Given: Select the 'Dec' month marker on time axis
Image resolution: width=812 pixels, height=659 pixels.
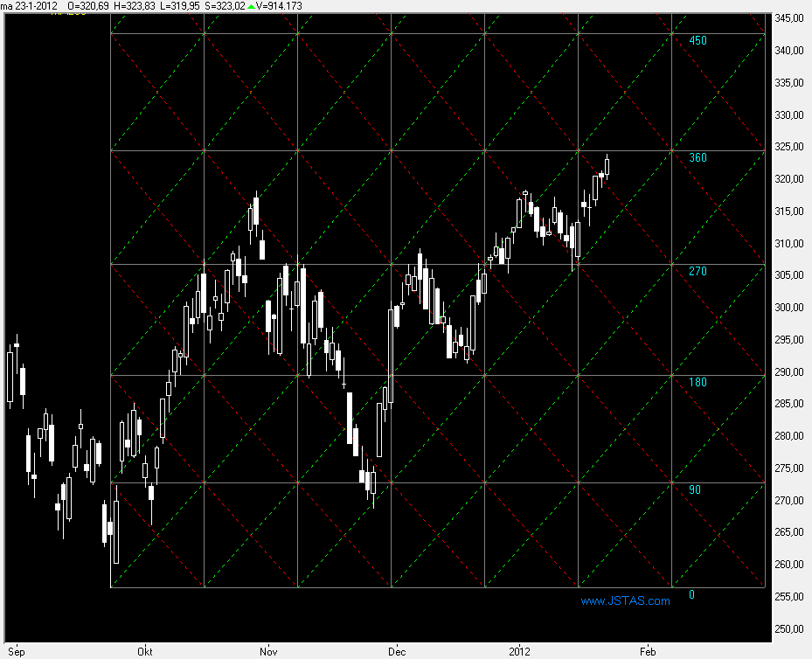Looking at the screenshot, I should 397,651.
